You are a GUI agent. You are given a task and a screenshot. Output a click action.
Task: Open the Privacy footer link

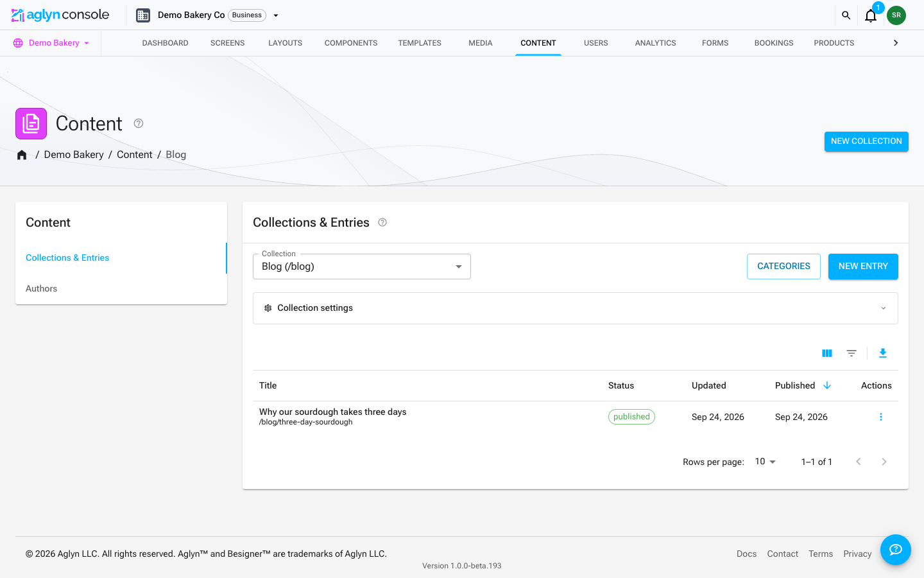(857, 554)
